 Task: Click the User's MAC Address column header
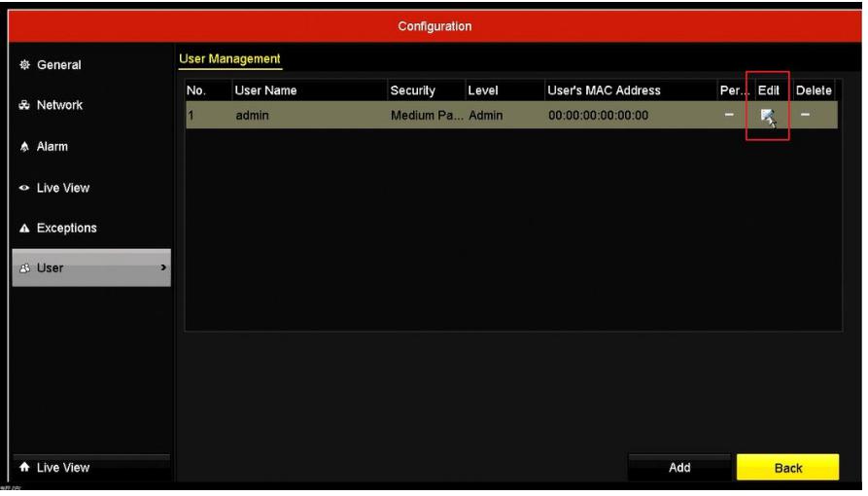click(605, 90)
